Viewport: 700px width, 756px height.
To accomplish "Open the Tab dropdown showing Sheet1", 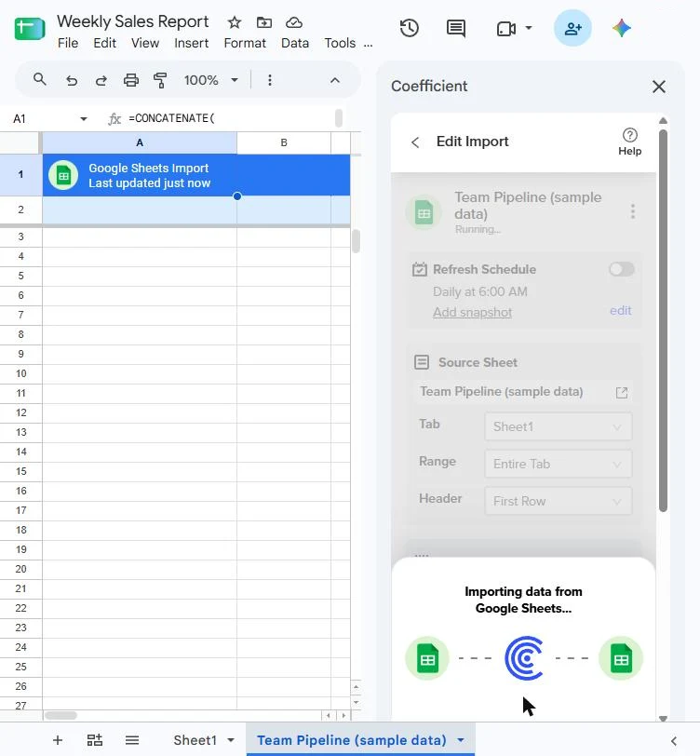I will coord(558,426).
